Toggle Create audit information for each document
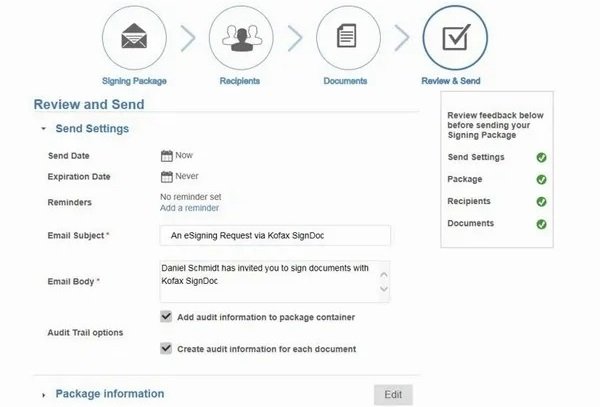Viewport: 600px width, 407px height. pyautogui.click(x=167, y=349)
